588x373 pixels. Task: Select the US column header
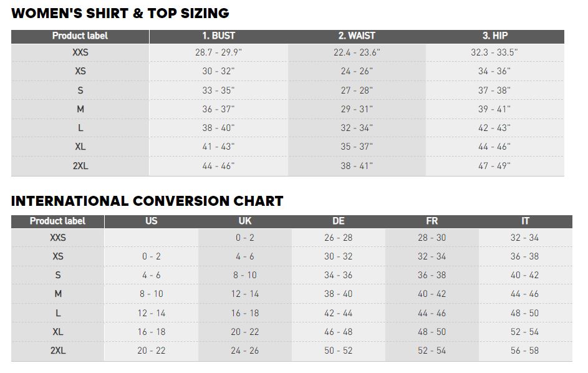pyautogui.click(x=151, y=221)
